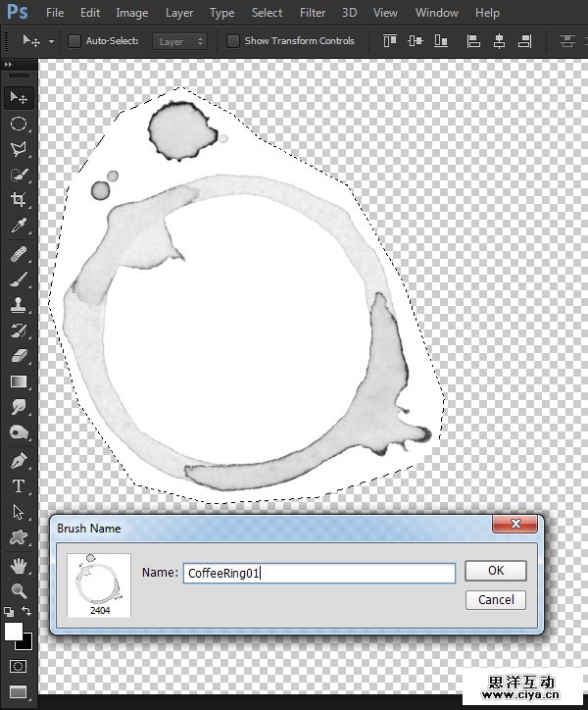Open the Auto-Select Layer dropdown
588x710 pixels.
pyautogui.click(x=182, y=41)
